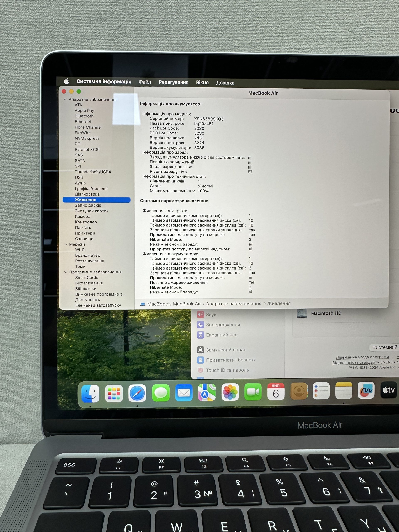Click the laptop icon in path bar
399x532 pixels.
(143, 304)
